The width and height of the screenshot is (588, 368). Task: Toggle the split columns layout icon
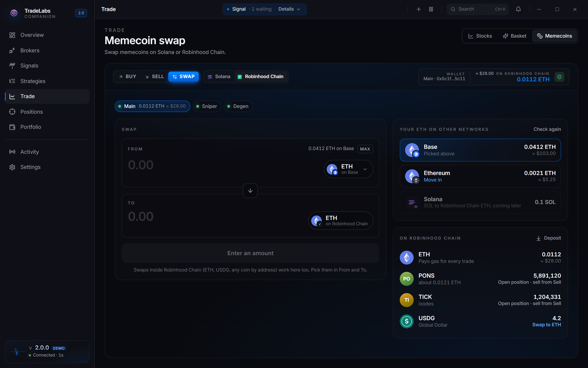click(x=431, y=9)
